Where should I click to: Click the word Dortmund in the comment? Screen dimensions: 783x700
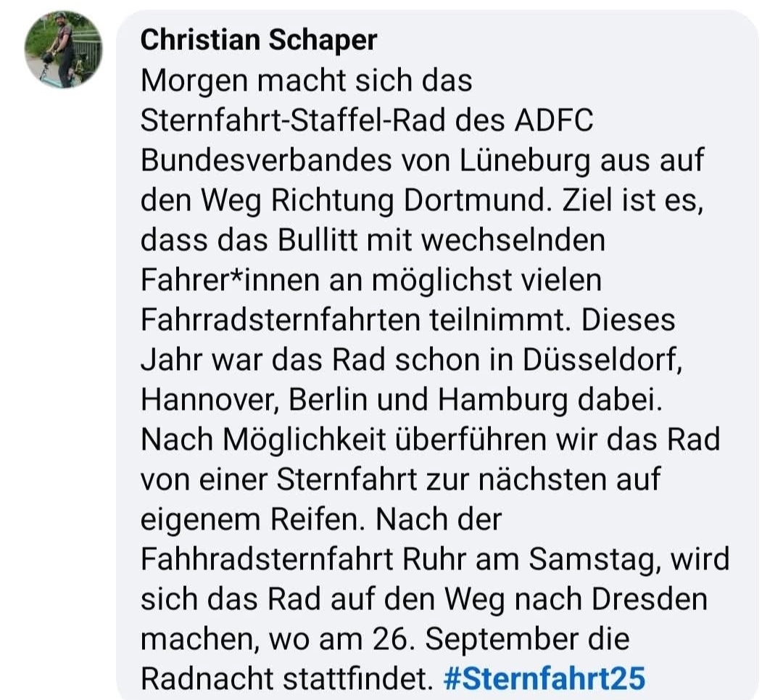click(x=496, y=200)
